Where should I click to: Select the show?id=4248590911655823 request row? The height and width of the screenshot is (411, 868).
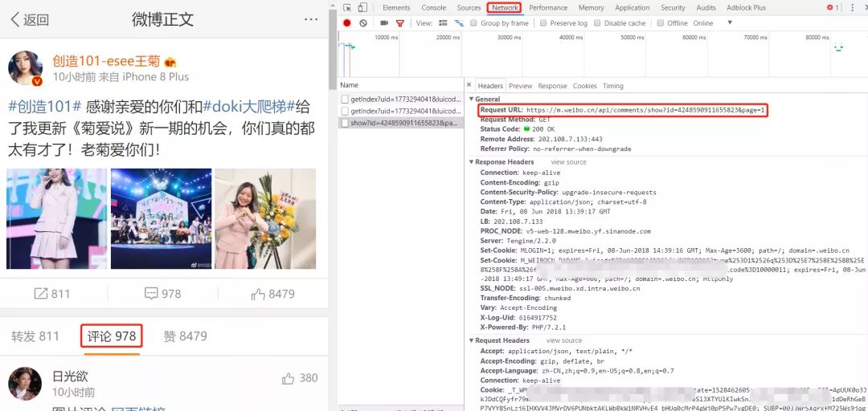coord(401,123)
